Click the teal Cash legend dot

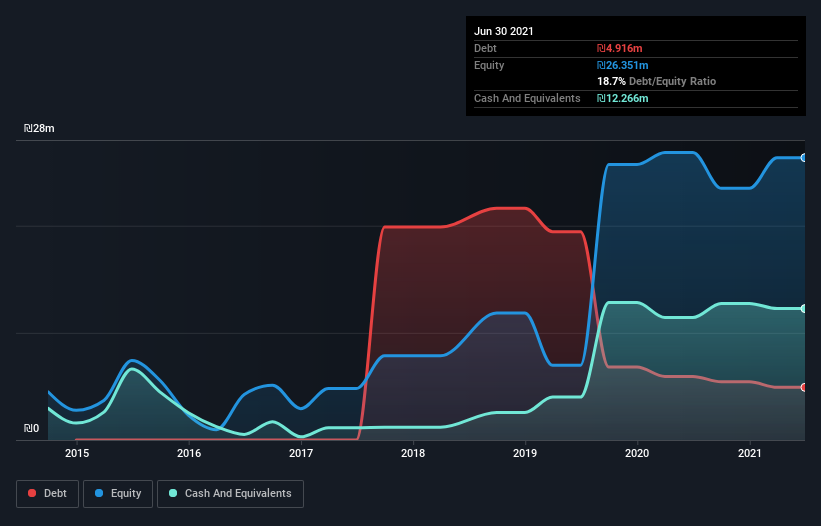(x=173, y=493)
